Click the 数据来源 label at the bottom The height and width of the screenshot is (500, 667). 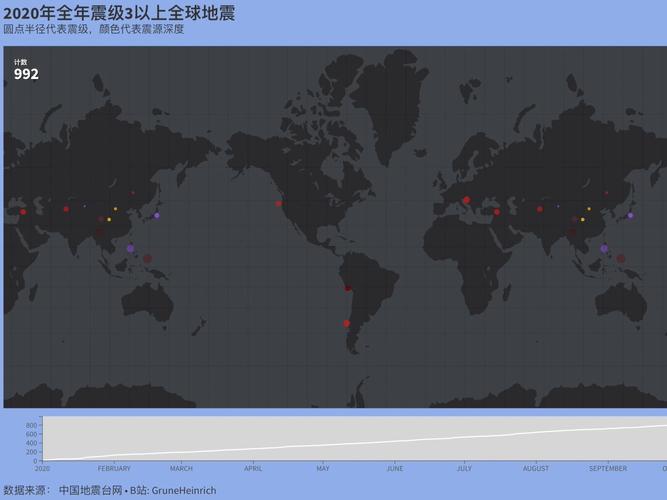click(27, 490)
